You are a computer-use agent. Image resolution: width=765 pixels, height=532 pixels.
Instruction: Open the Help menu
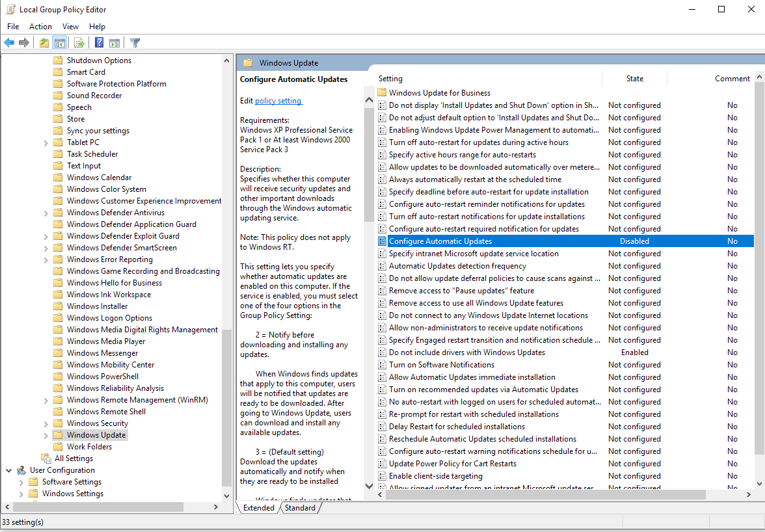point(97,26)
